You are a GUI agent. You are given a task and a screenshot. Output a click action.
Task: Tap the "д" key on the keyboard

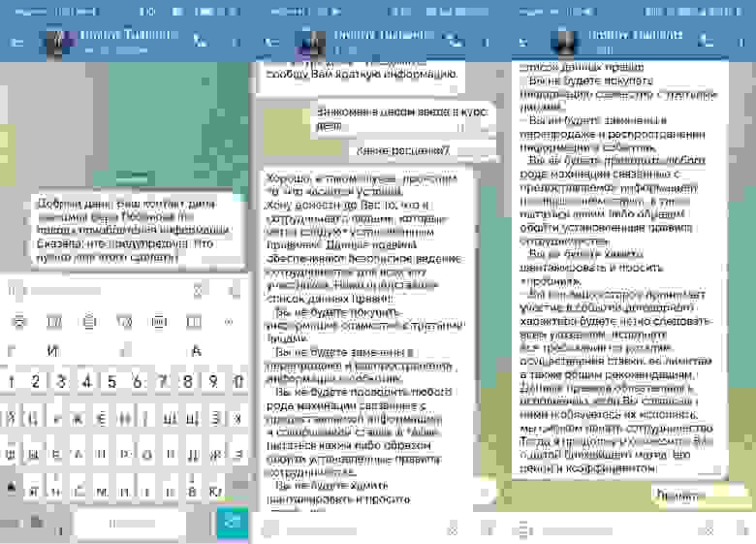[x=193, y=454]
